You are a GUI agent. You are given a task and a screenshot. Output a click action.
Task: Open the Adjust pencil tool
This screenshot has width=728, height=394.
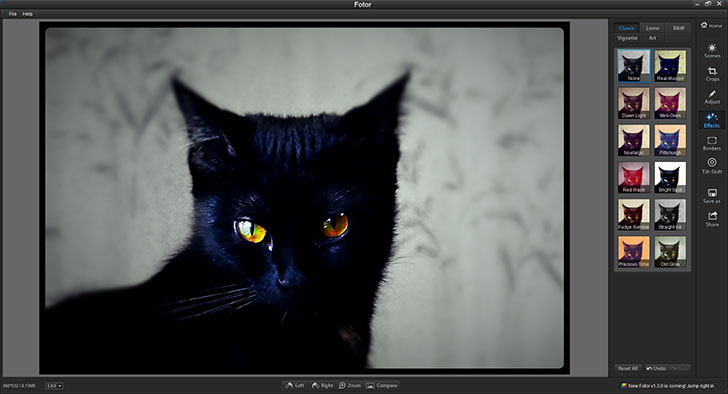712,97
